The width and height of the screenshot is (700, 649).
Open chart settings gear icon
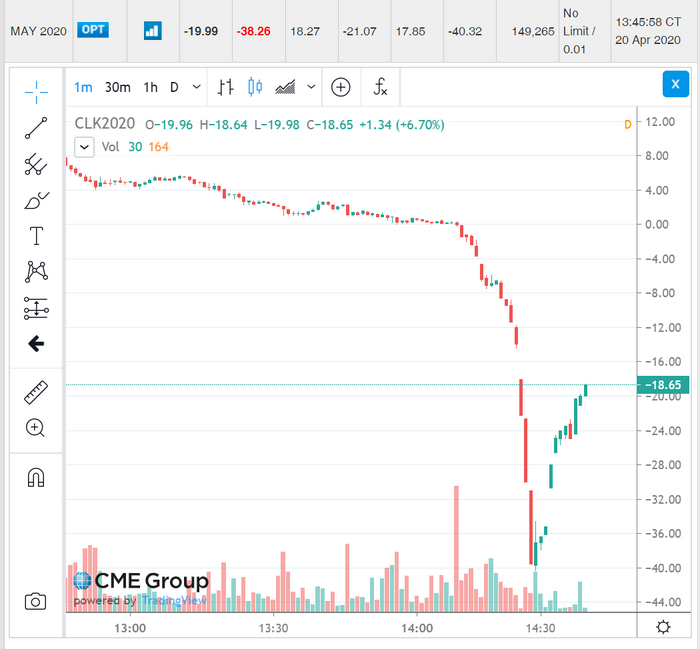click(x=663, y=627)
